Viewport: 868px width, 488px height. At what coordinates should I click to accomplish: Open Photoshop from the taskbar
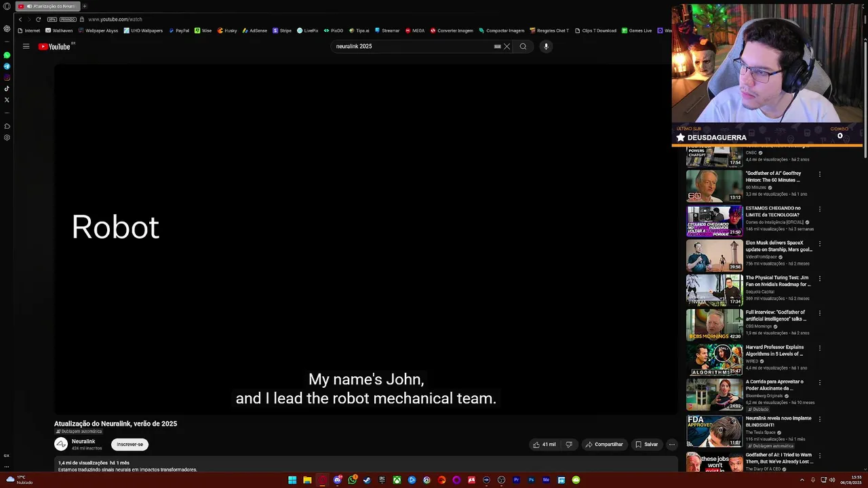click(531, 480)
